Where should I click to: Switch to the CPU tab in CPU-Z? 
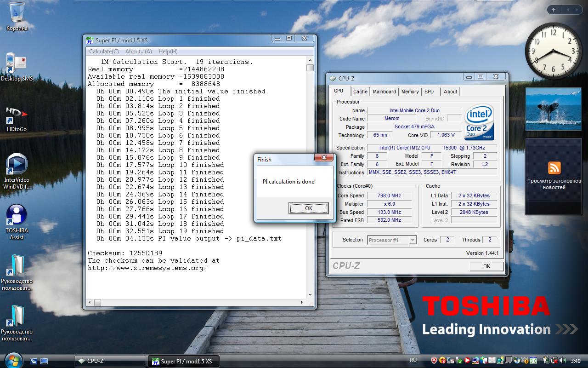pyautogui.click(x=339, y=91)
